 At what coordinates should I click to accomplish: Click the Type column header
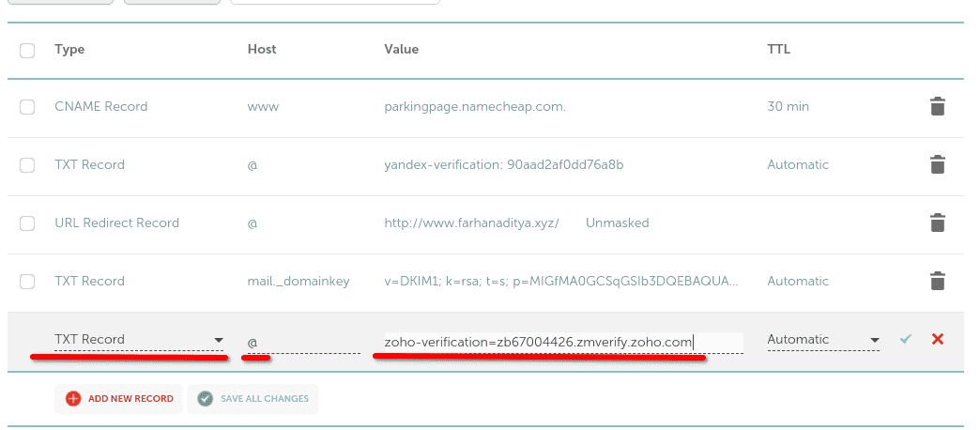(x=69, y=50)
